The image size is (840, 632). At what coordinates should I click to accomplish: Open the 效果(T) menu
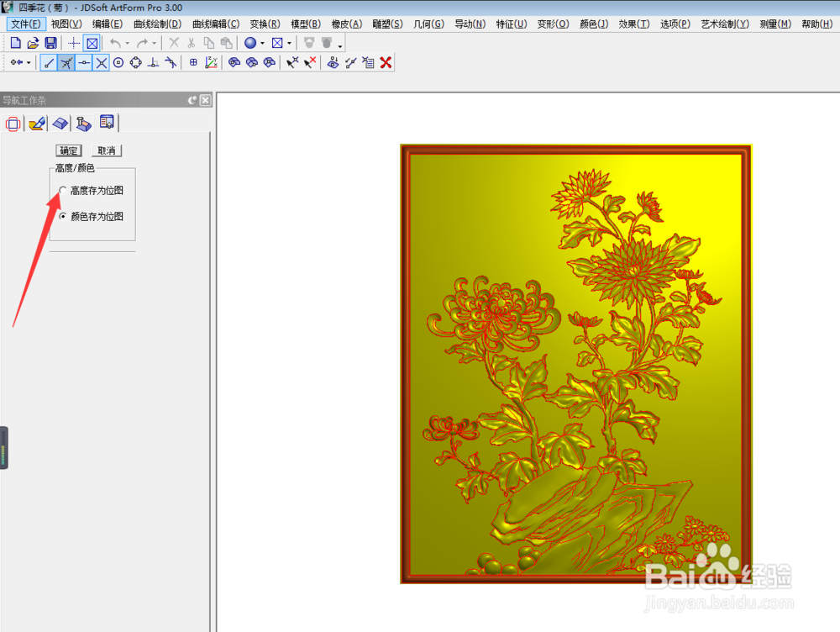[x=633, y=24]
